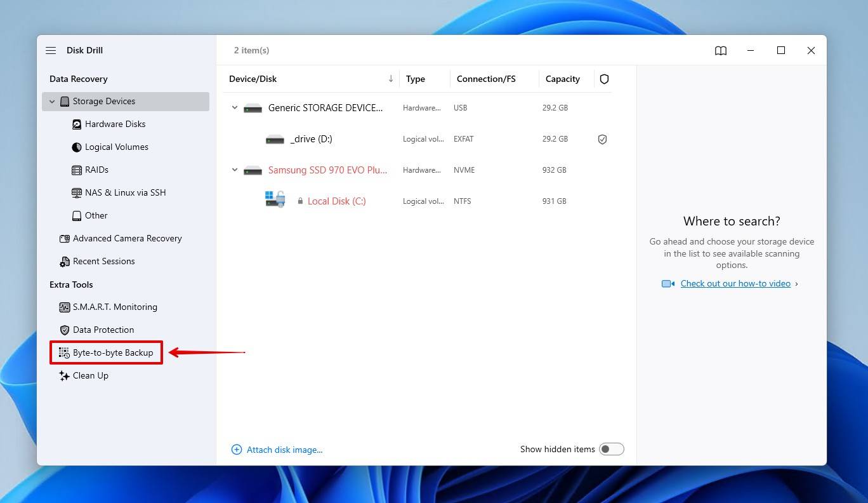Click the Attach disk image link

(284, 450)
